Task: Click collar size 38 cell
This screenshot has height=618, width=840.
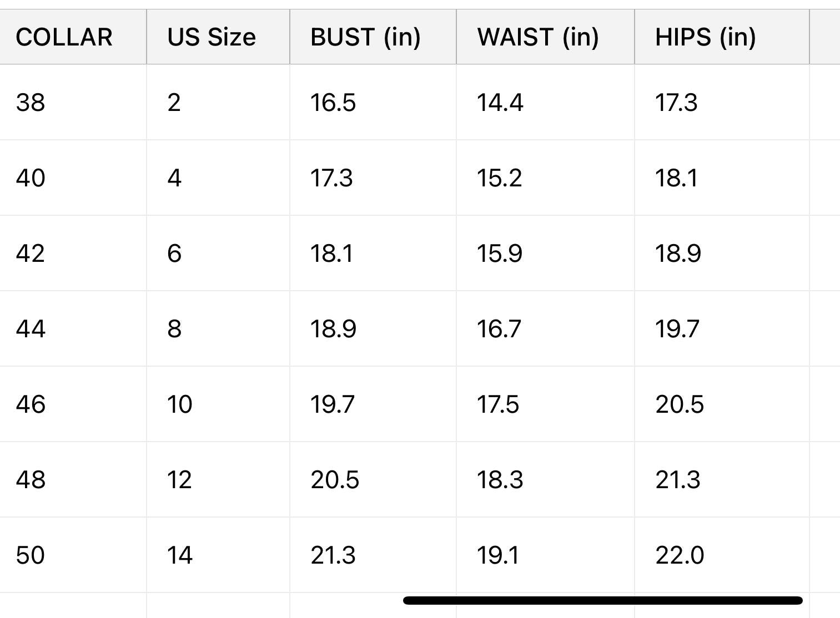Action: tap(31, 103)
